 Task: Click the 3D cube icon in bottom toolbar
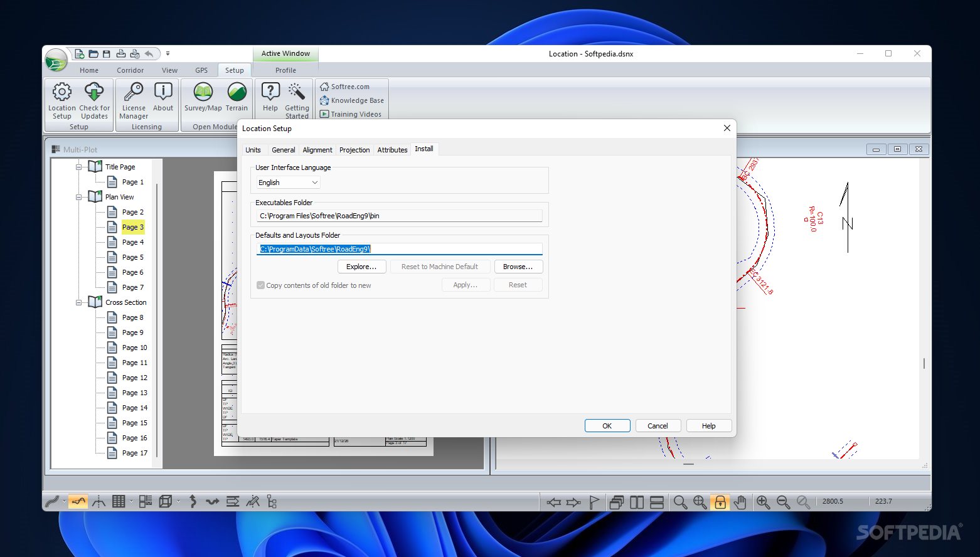pyautogui.click(x=166, y=501)
